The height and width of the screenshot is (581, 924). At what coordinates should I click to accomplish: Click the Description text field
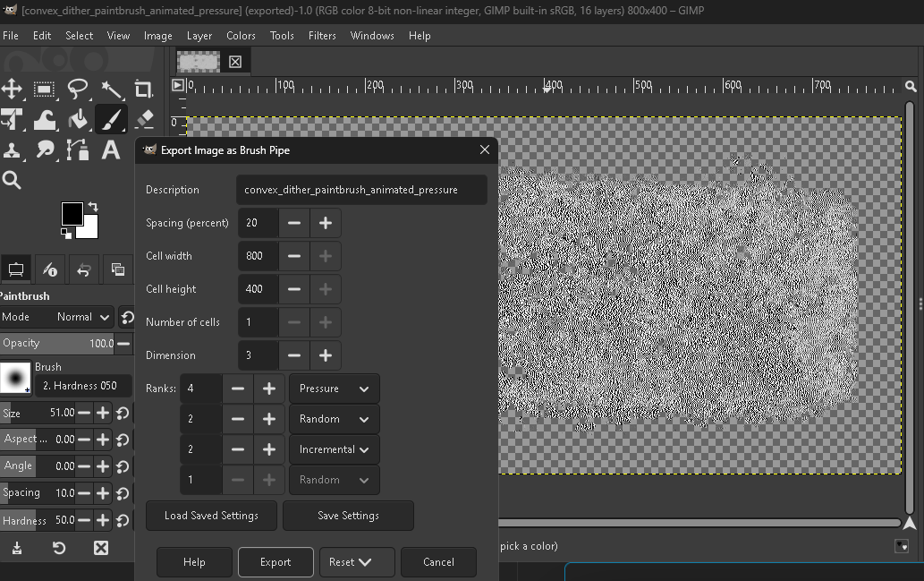[361, 190]
